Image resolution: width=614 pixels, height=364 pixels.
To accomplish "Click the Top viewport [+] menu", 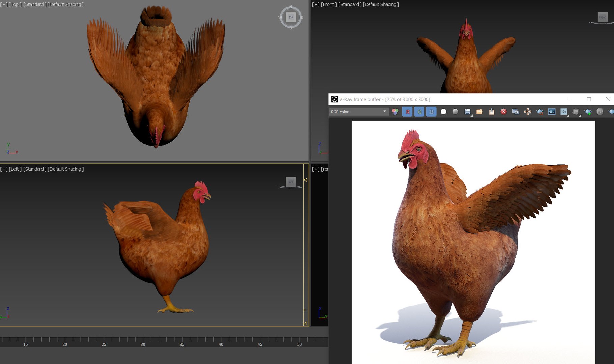I will pos(4,4).
